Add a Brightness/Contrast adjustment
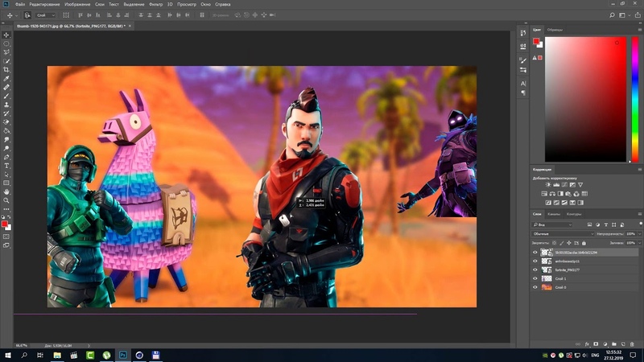The width and height of the screenshot is (644, 362). pyautogui.click(x=548, y=185)
